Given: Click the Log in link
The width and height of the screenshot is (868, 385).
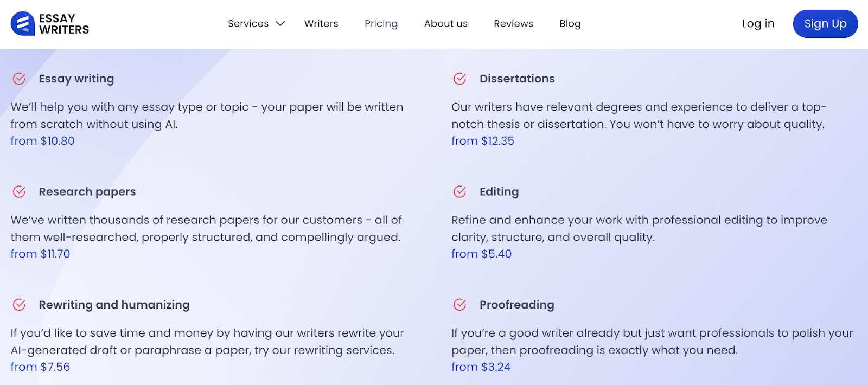Looking at the screenshot, I should click(x=758, y=24).
